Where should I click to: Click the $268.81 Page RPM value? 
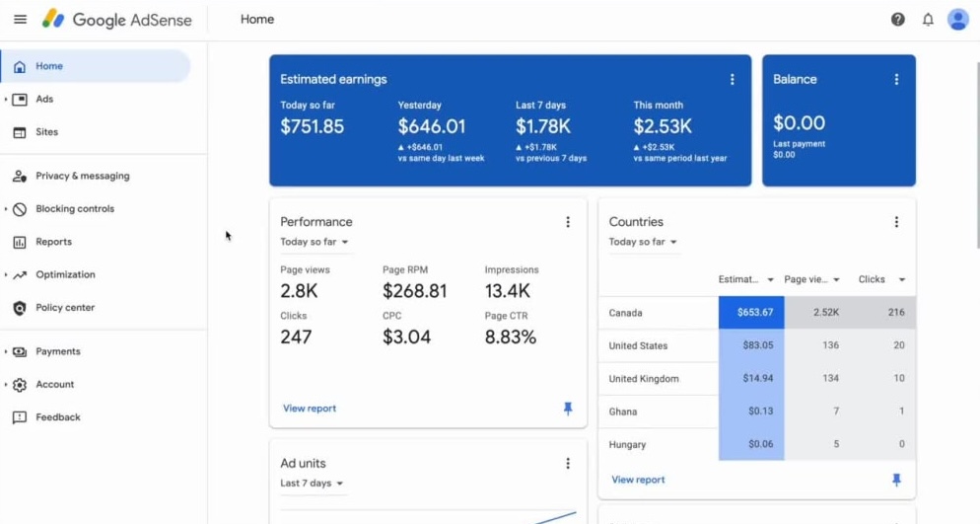tap(415, 291)
